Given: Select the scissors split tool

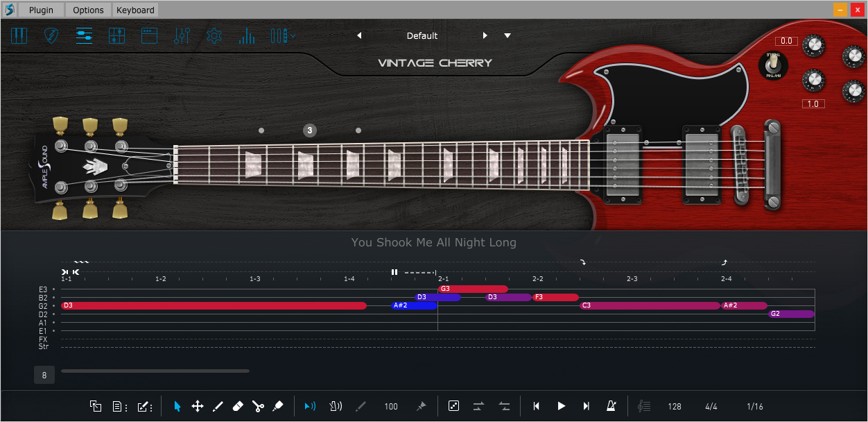Looking at the screenshot, I should coord(258,406).
